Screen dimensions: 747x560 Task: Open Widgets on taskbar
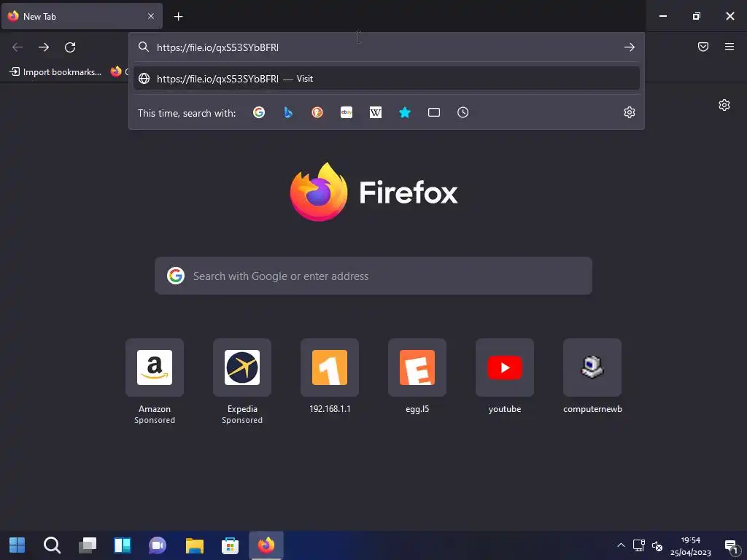[x=123, y=545]
